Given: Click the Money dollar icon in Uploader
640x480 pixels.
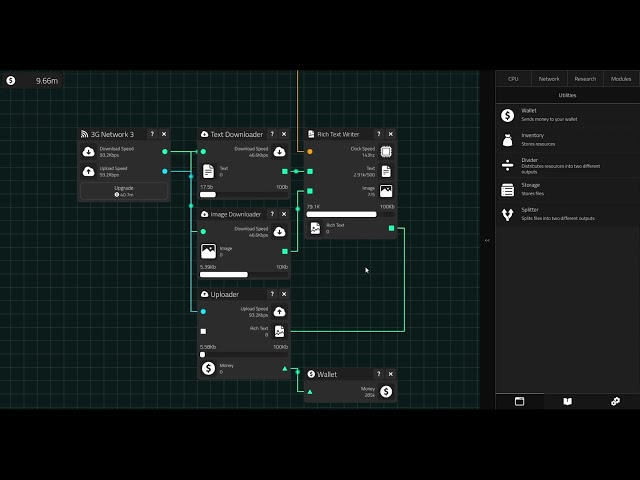Looking at the screenshot, I should (208, 369).
